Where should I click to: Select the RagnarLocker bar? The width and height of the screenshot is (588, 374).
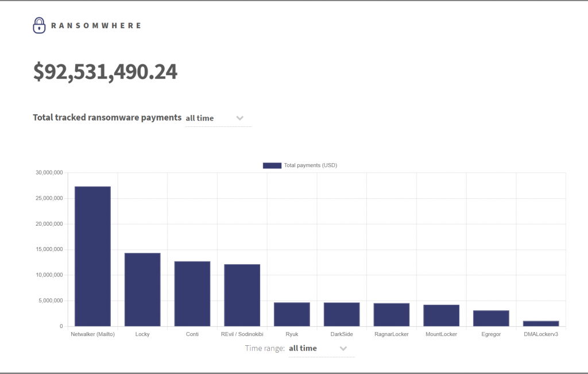(x=392, y=315)
